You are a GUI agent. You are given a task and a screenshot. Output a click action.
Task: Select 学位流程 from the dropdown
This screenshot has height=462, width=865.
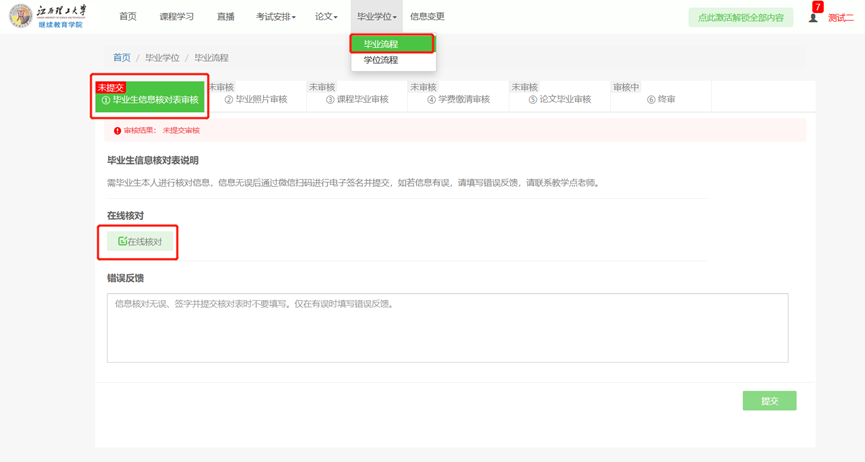click(x=381, y=60)
